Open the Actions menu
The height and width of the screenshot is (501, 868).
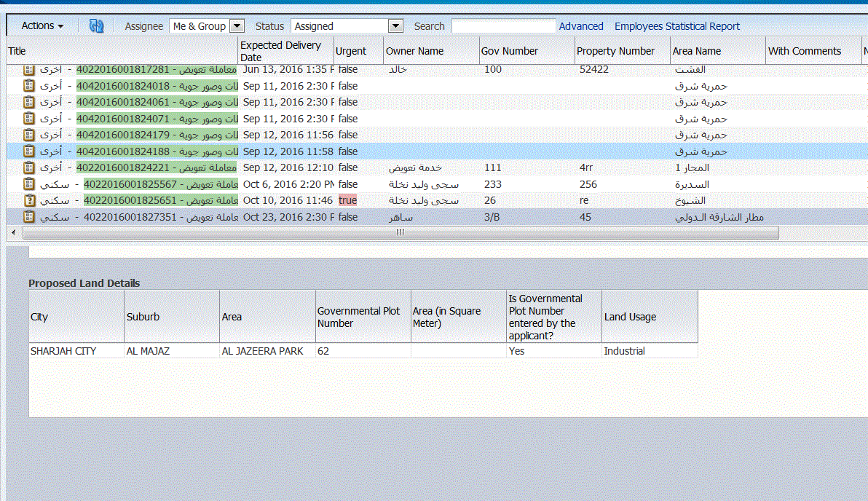point(42,26)
